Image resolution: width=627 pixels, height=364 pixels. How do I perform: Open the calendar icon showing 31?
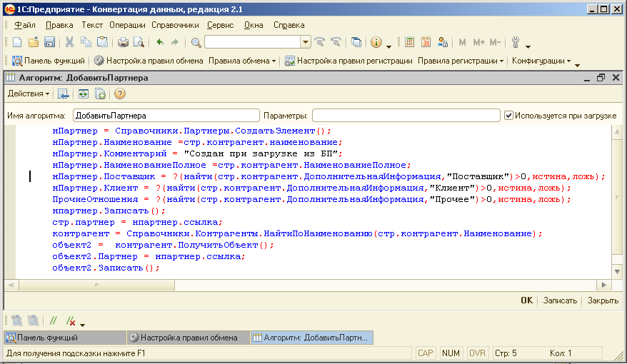point(426,42)
